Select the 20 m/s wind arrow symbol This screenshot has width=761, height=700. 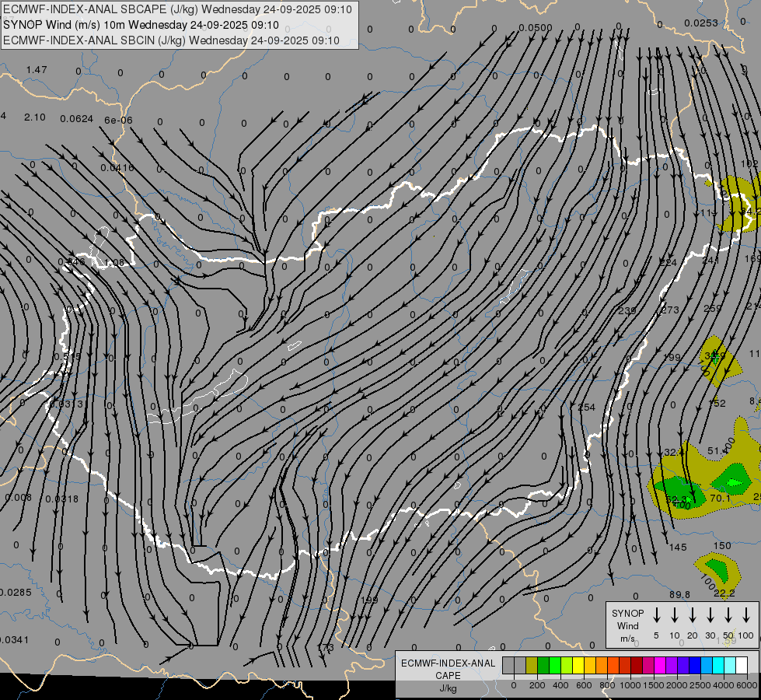[693, 615]
